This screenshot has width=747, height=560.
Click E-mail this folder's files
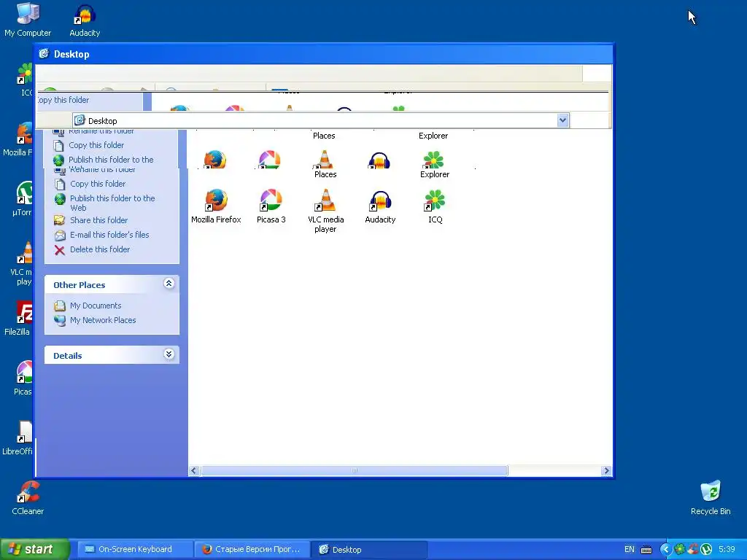click(109, 235)
